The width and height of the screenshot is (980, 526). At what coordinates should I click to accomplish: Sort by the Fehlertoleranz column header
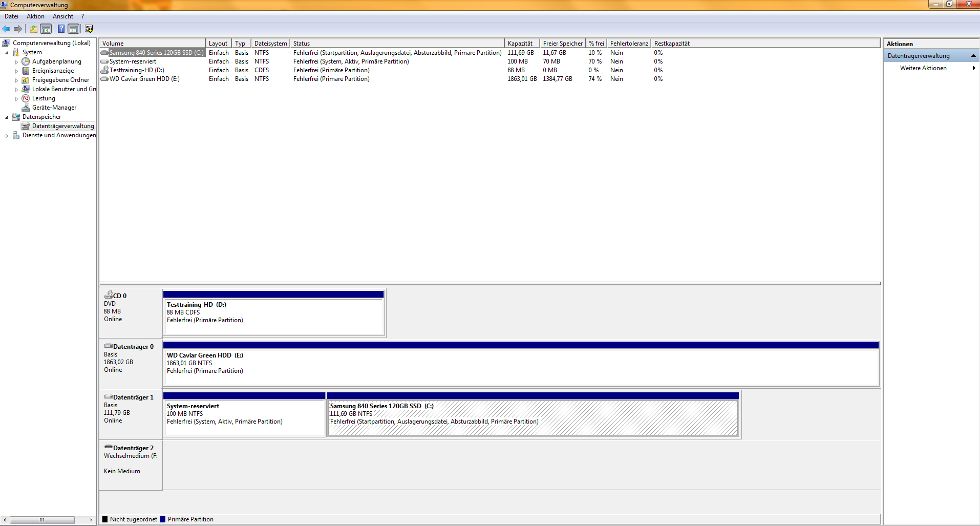click(x=629, y=44)
